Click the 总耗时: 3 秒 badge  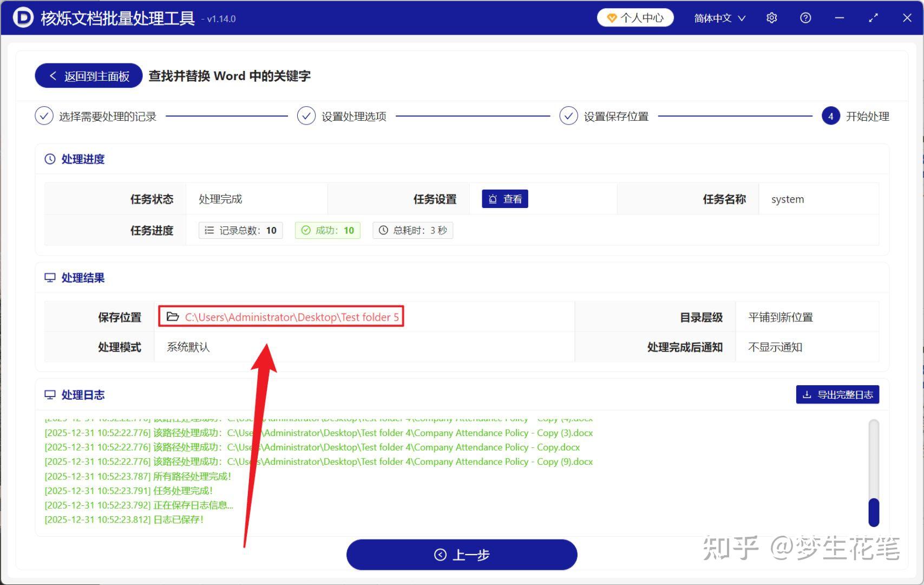(x=412, y=230)
